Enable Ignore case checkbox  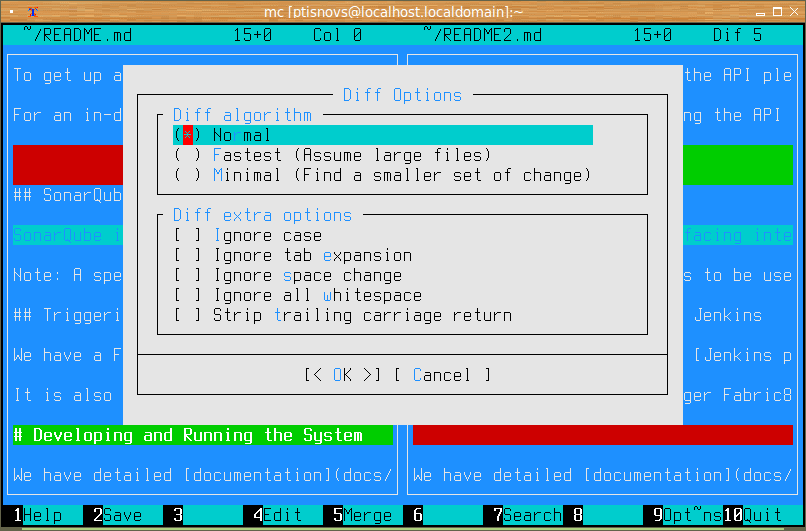point(248,235)
